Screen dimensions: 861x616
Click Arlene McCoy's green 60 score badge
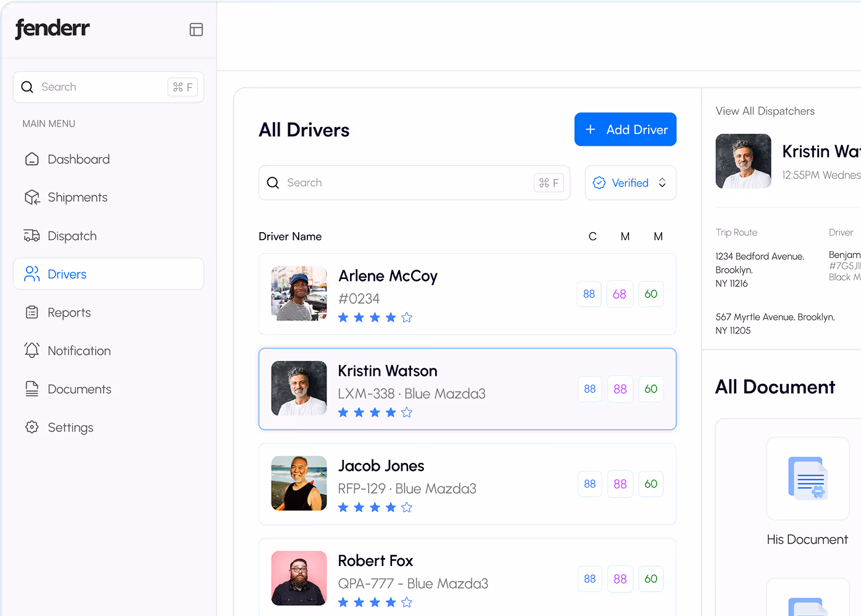(651, 294)
